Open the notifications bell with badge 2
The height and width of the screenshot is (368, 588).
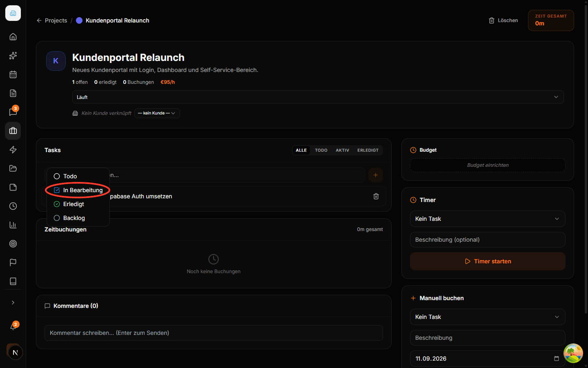click(13, 327)
